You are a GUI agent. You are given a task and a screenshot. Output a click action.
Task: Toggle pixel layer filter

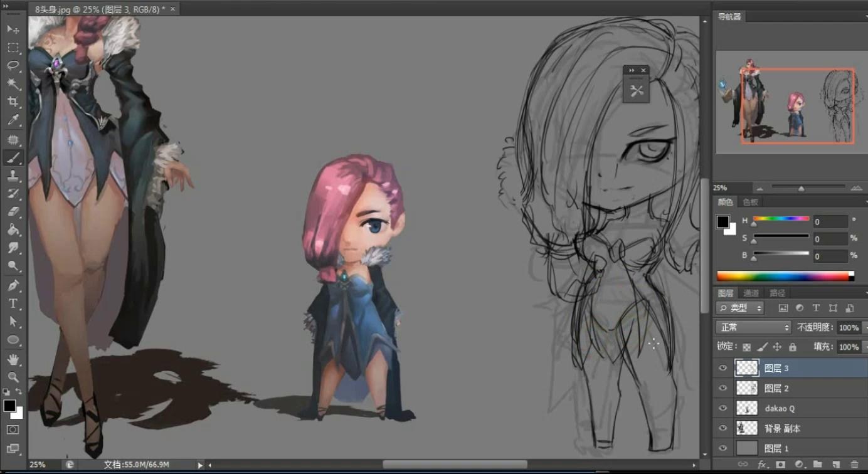(783, 308)
